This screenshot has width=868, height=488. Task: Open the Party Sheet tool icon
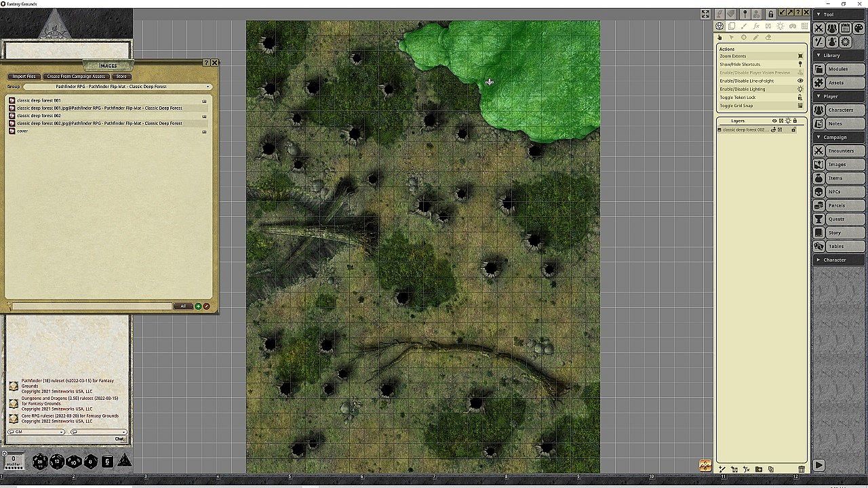[832, 28]
